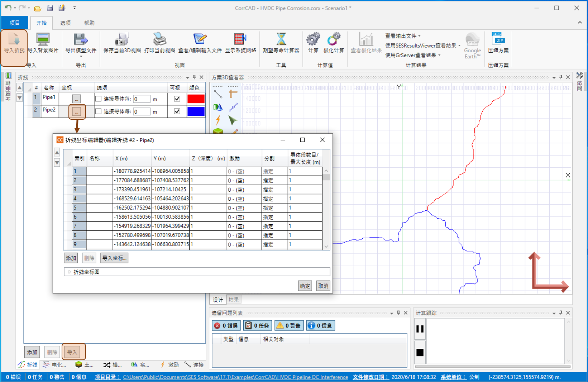Click the 连接导体每 value field for Pipe1
The image size is (588, 382).
142,99
